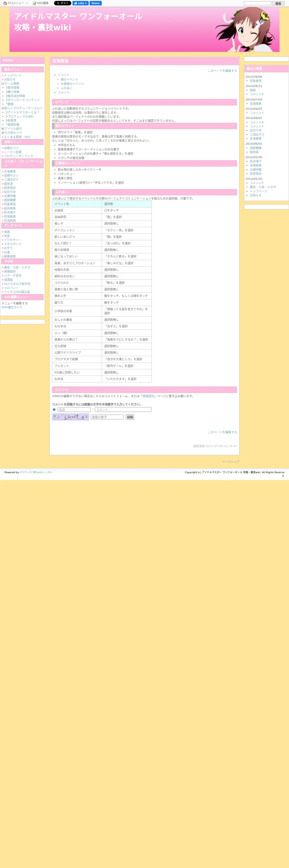Open 天海春香 in the left menu

[x=10, y=171]
